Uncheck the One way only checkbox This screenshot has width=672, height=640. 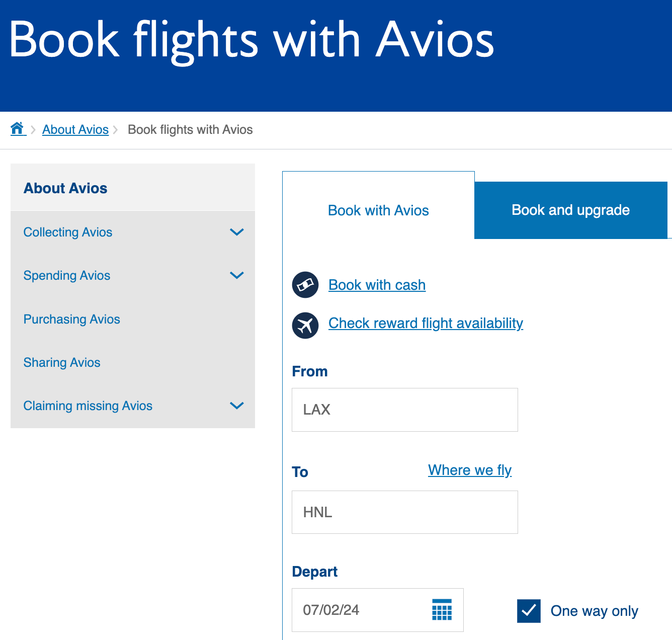point(529,611)
